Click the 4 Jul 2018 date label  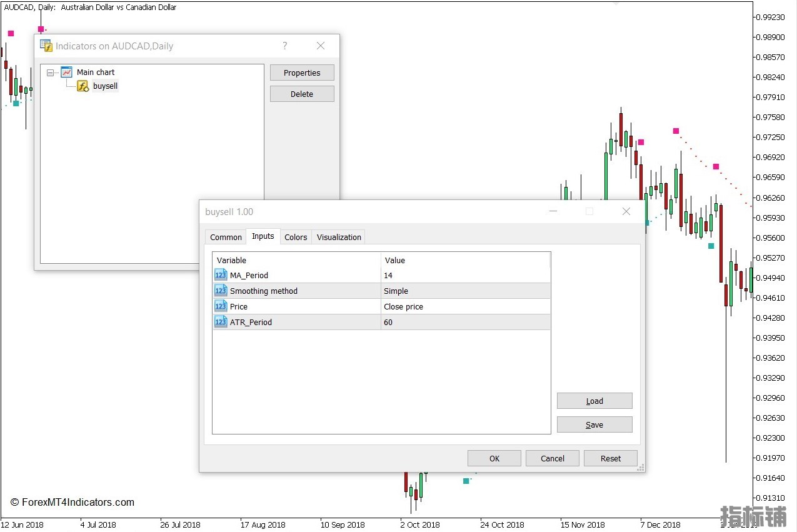tap(98, 524)
